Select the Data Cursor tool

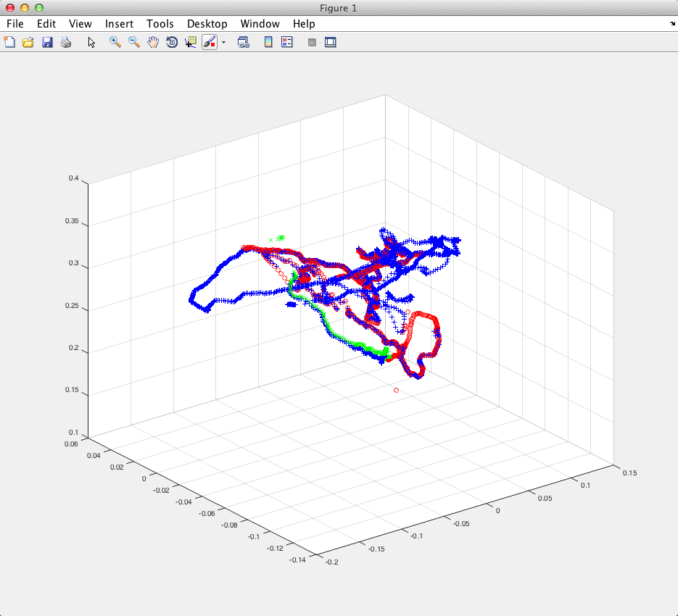[190, 42]
